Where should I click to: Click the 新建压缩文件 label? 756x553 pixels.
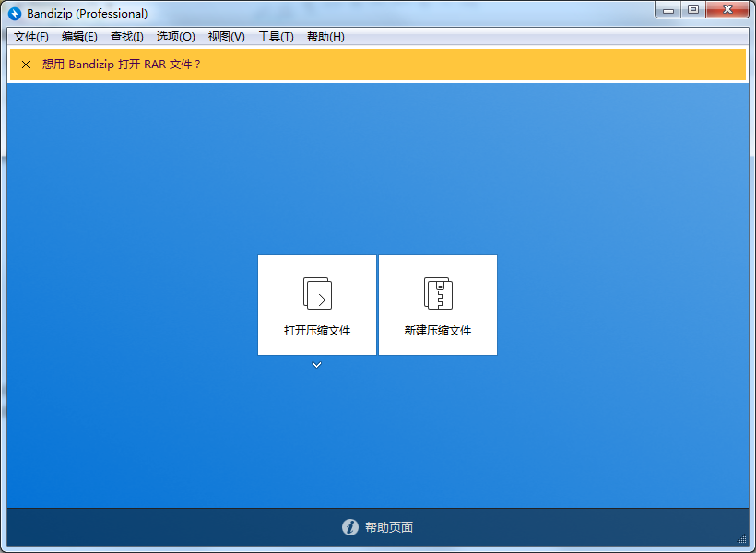coord(438,331)
